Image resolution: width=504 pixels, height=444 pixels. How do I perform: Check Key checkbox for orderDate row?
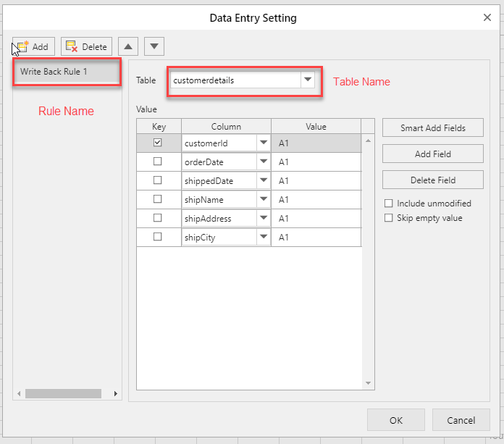point(158,162)
